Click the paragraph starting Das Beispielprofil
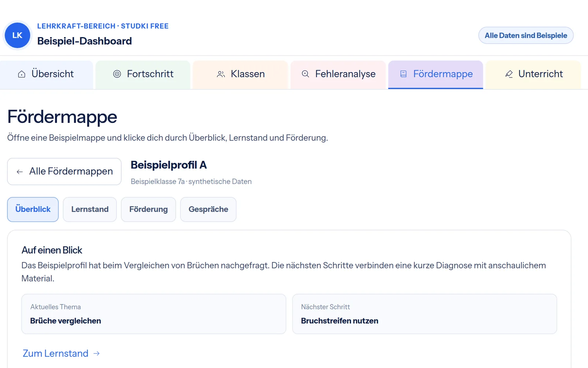This screenshot has width=588, height=368. click(284, 272)
